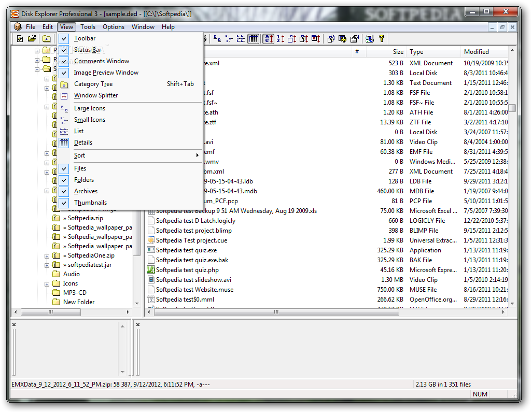This screenshot has height=413, width=532.
Task: Close the comments pane with its x
Action: (x=14, y=325)
